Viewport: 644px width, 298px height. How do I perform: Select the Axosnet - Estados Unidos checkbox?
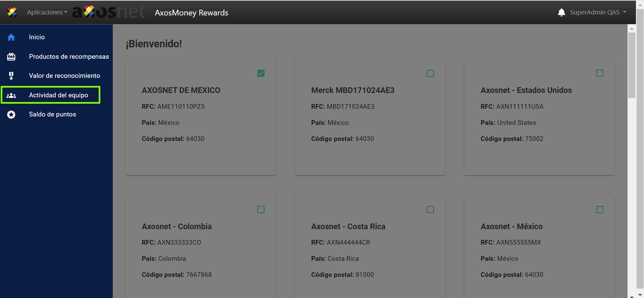click(x=600, y=73)
